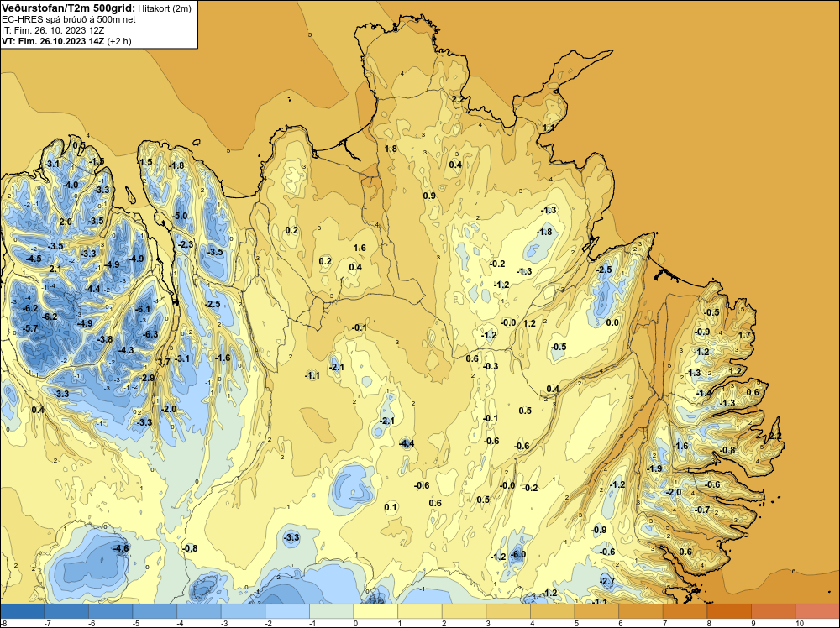Click the '-2.9' temperature reading
The image size is (840, 628).
point(147,378)
